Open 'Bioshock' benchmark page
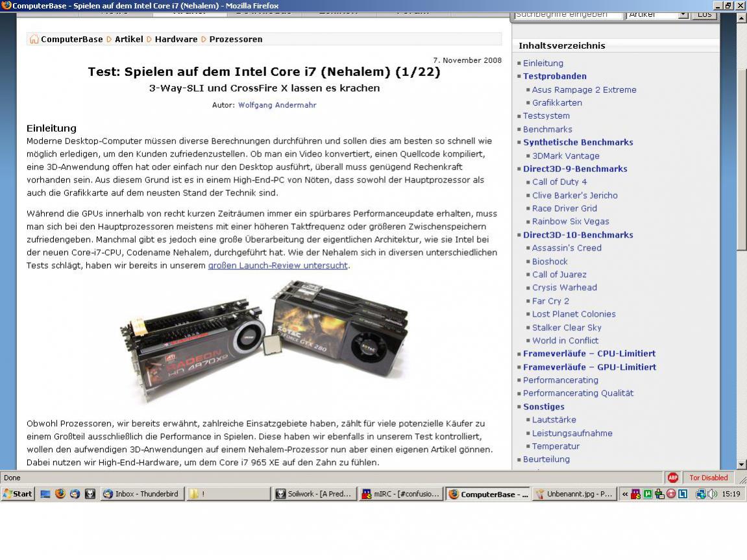This screenshot has width=747, height=560. tap(550, 262)
